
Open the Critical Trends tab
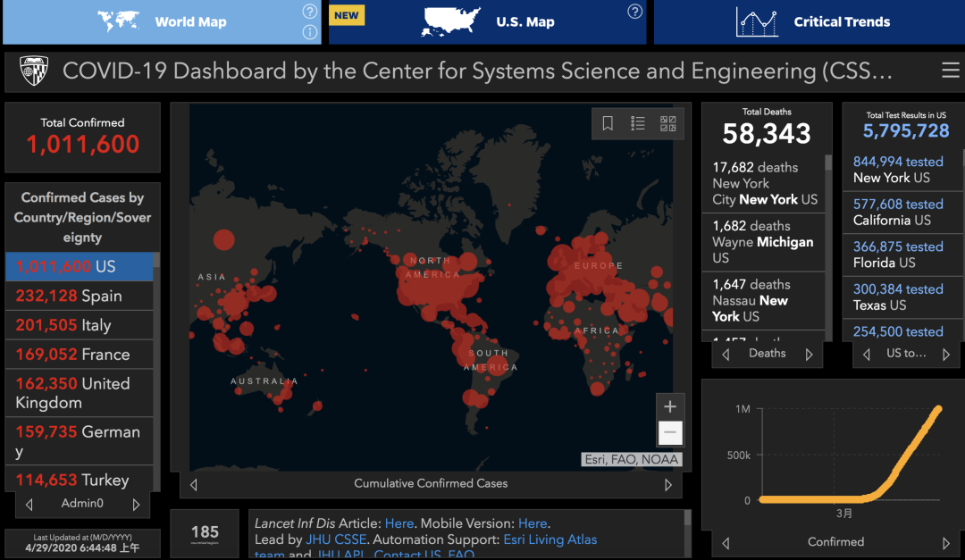click(x=810, y=21)
